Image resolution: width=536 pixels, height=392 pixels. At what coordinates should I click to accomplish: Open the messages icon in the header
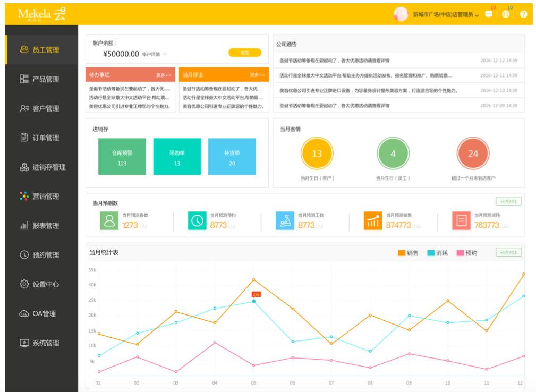point(489,14)
